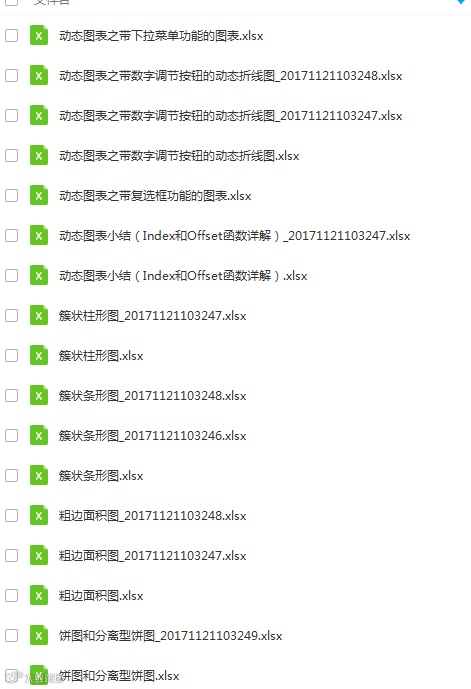
Task: Click the sort arrow in header row
Action: [461, 2]
